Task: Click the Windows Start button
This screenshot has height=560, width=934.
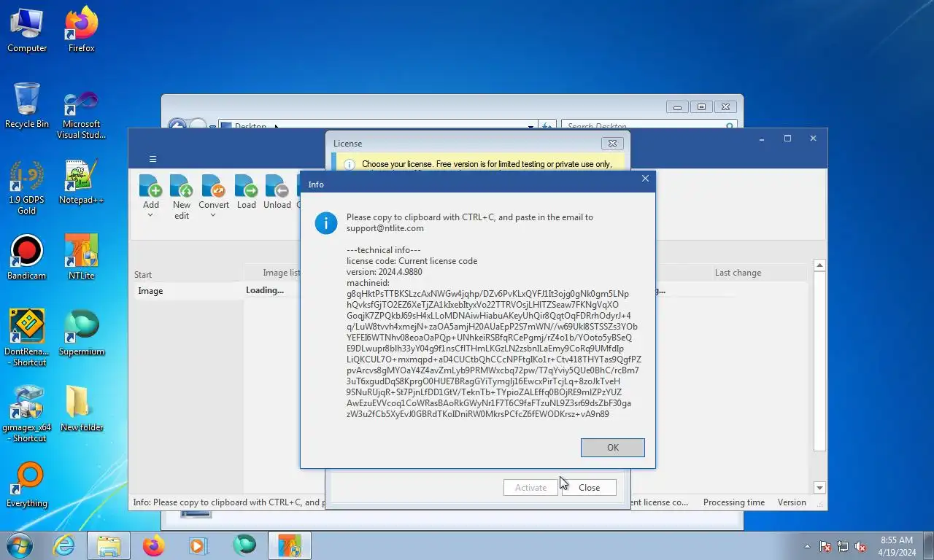Action: [x=19, y=545]
